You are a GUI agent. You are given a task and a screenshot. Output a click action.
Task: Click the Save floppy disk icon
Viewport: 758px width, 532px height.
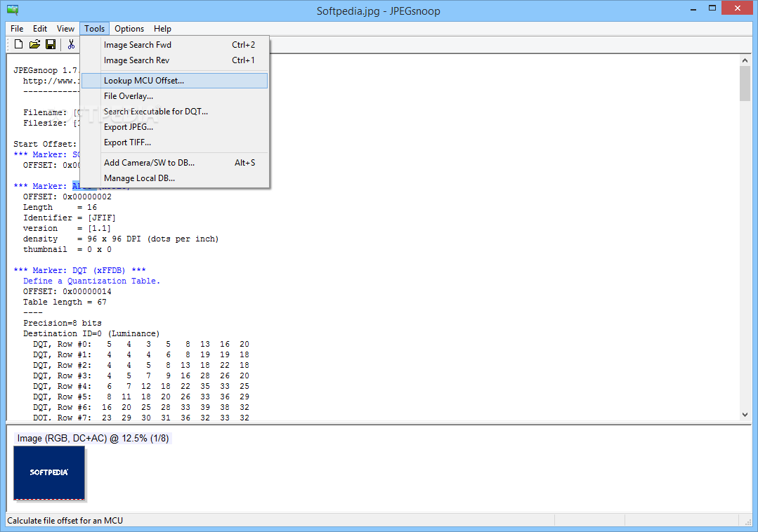pyautogui.click(x=51, y=44)
